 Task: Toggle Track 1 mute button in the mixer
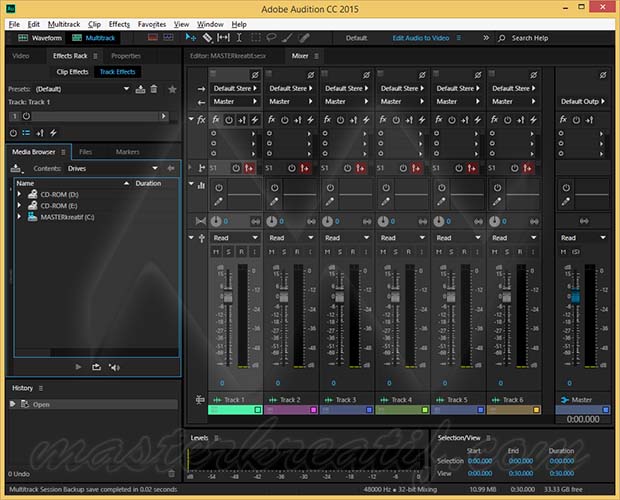point(215,252)
